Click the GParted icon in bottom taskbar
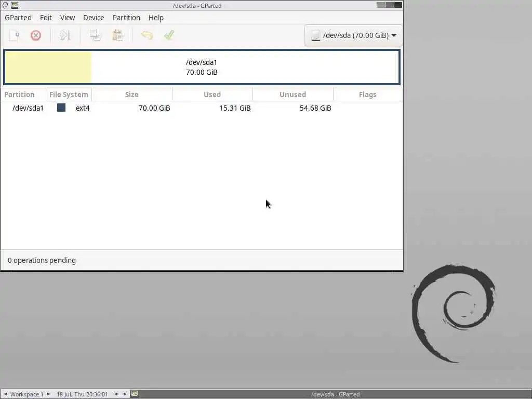532x399 pixels. click(135, 394)
